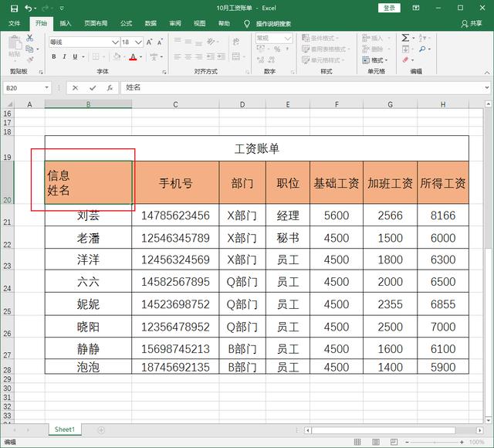The height and width of the screenshot is (448, 494).
Task: Open the Customize Quick Access Toolbar dropdown
Action: [62, 8]
